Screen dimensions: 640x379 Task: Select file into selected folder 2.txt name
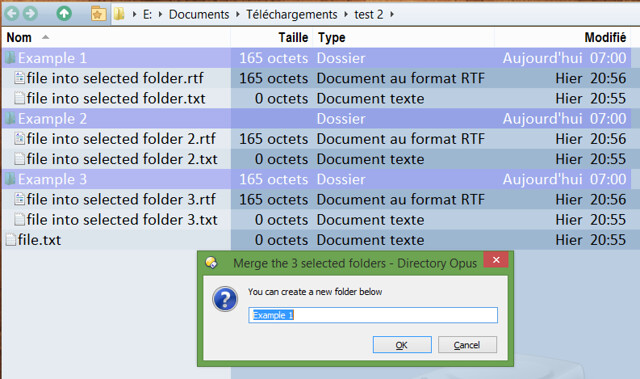122,159
